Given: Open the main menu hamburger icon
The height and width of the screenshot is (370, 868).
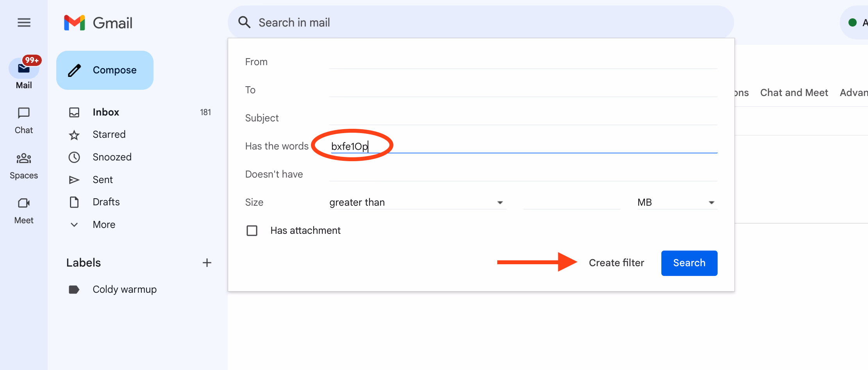Looking at the screenshot, I should (24, 23).
